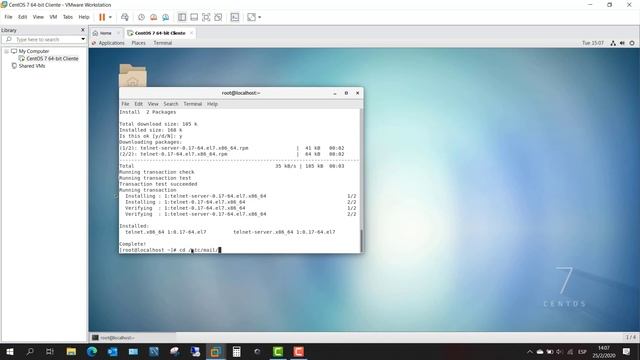The image size is (640, 360).
Task: Select CentOS 7 64-bit Cliente in library
Action: tap(52, 59)
